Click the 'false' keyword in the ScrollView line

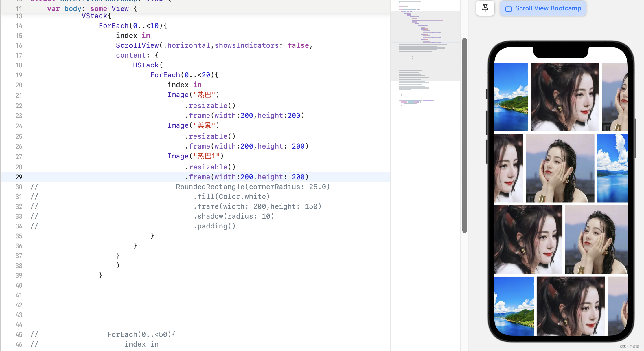pos(298,45)
